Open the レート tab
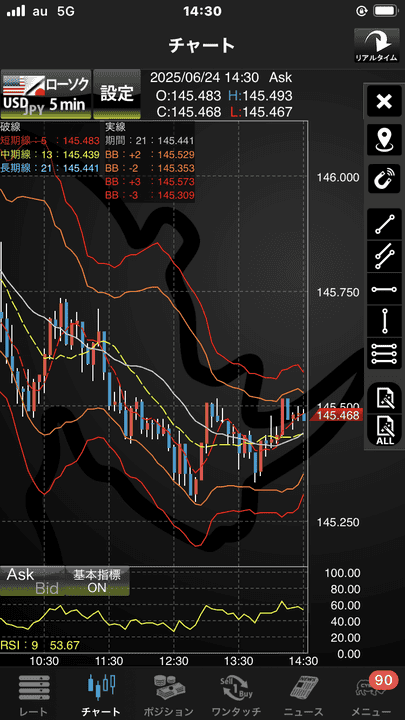 pyautogui.click(x=33, y=695)
